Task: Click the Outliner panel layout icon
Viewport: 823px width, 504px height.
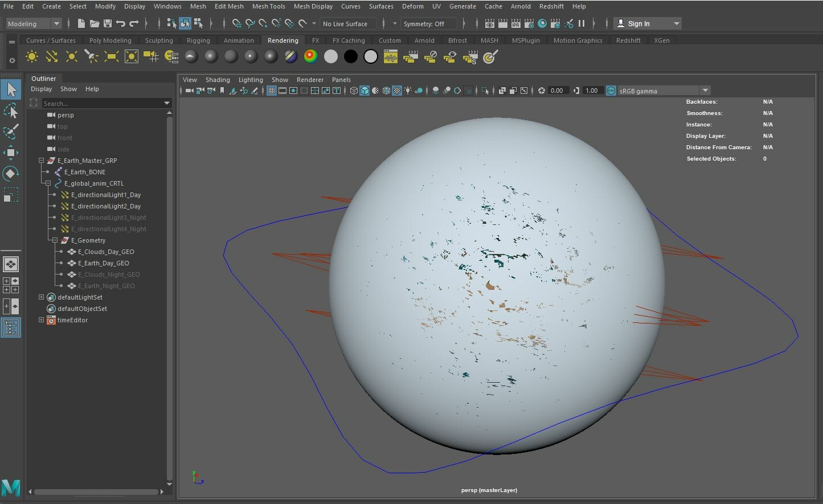Action: point(11,327)
